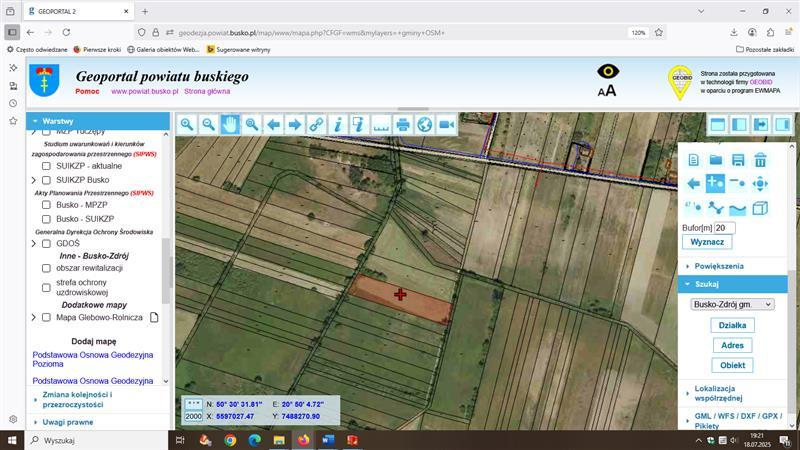This screenshot has height=450, width=800.
Task: Expand the GDOŚ layer tree node
Action: (x=34, y=243)
